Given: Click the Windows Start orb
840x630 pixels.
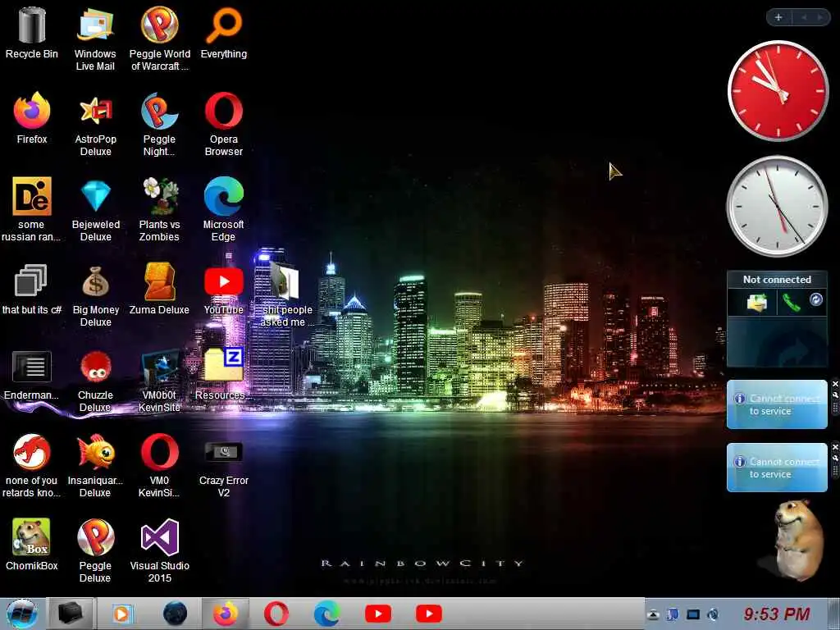Looking at the screenshot, I should tap(21, 614).
